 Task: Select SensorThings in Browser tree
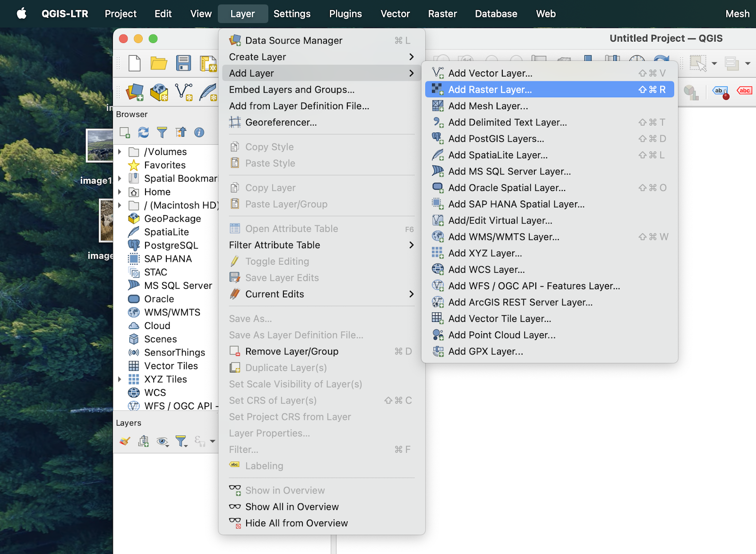tap(174, 352)
